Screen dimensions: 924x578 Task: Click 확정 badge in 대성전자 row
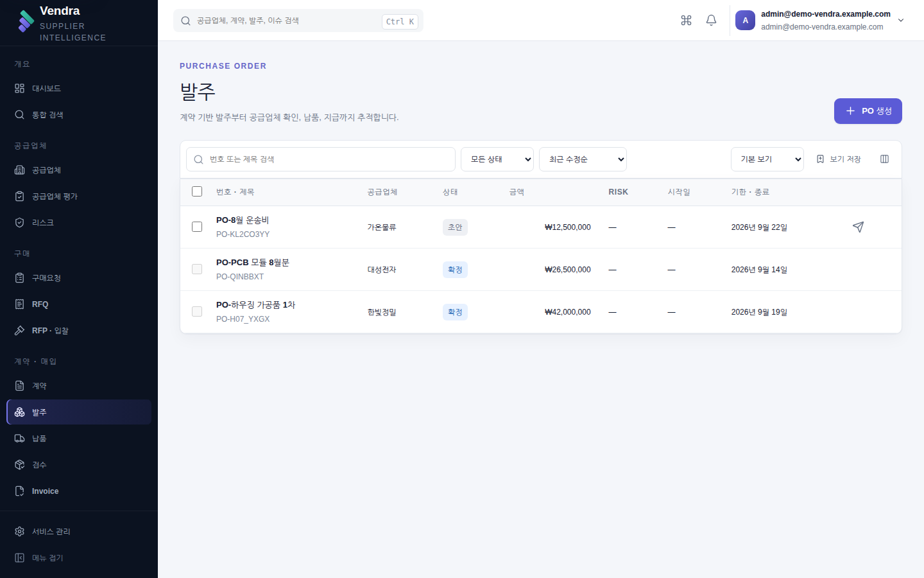pyautogui.click(x=455, y=270)
